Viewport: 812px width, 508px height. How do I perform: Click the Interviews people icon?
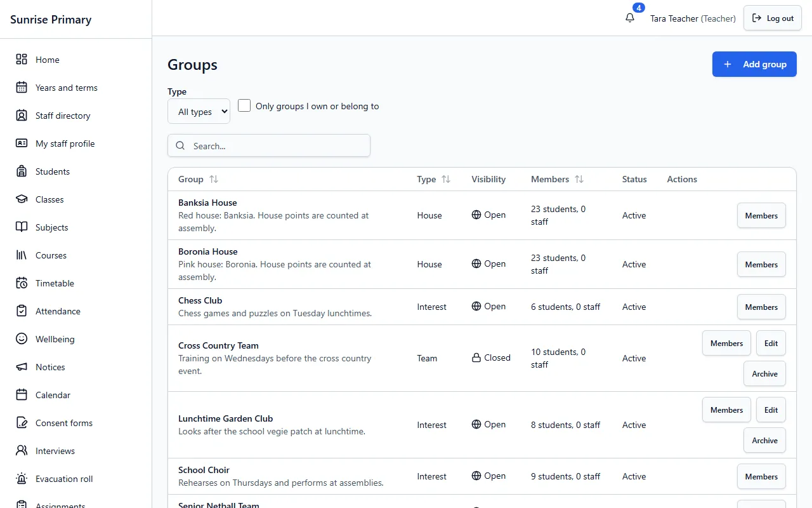[x=22, y=451]
